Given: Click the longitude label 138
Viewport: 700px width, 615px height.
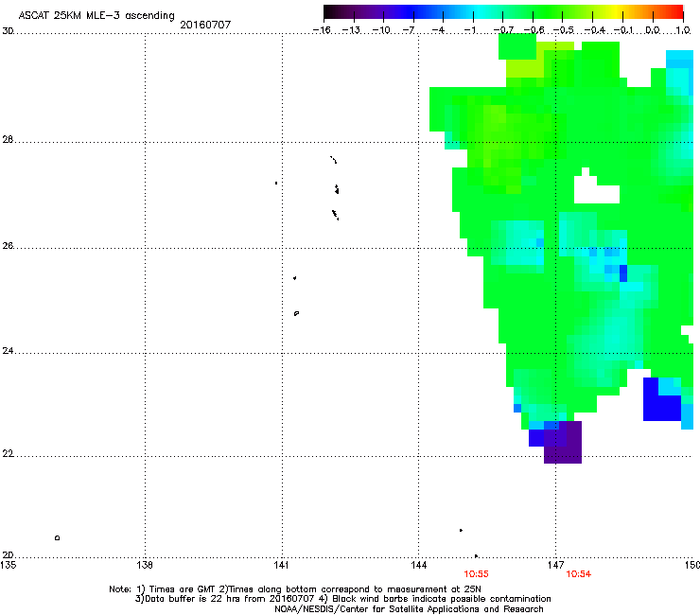Looking at the screenshot, I should click(x=145, y=565).
